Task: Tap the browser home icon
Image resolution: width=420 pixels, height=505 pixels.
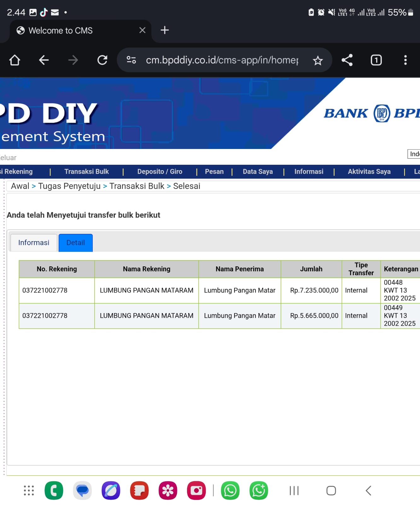Action: click(15, 60)
